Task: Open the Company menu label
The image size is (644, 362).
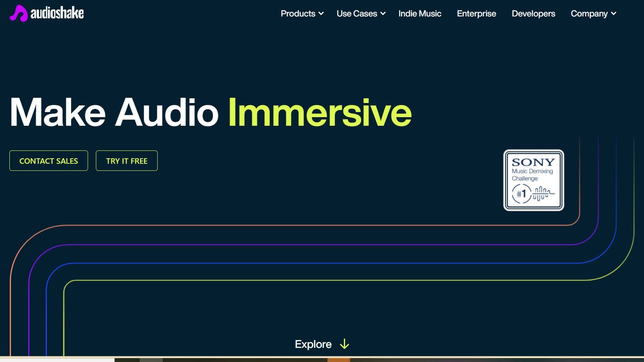Action: click(x=589, y=14)
